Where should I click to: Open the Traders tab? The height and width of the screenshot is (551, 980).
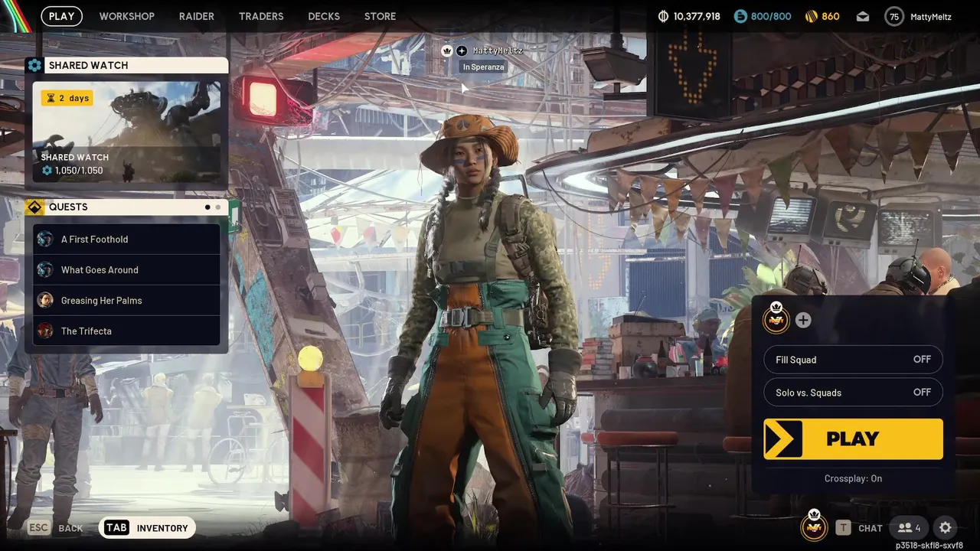[x=261, y=16]
